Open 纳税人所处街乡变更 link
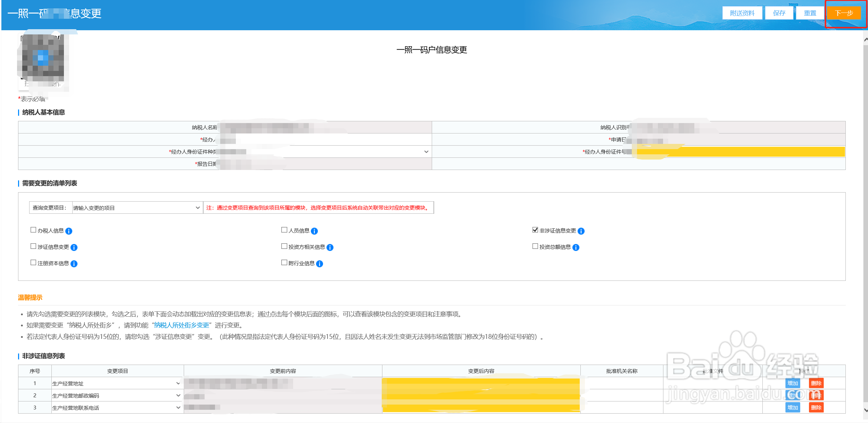 pyautogui.click(x=181, y=325)
